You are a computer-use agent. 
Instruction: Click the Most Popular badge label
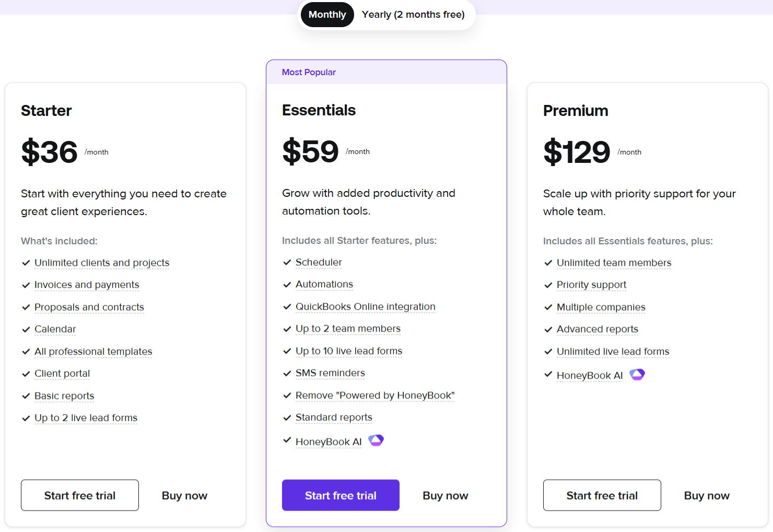point(309,72)
